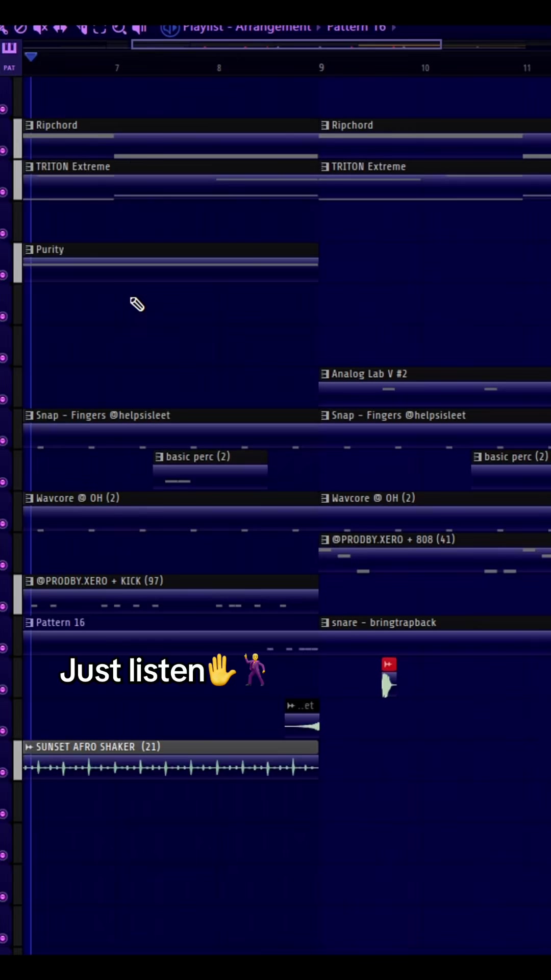Activate the zoom magnifier tool
This screenshot has height=980, width=551.
pos(119,29)
